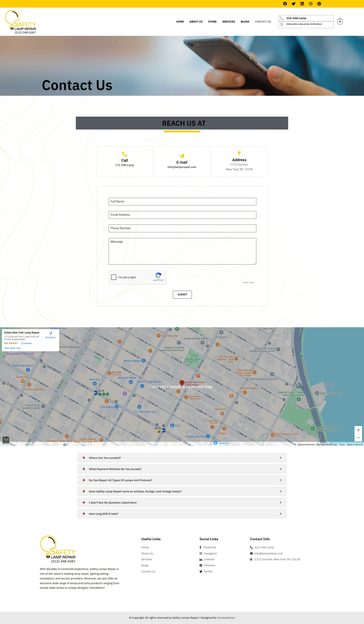The image size is (364, 624).
Task: Go to the STORE menu item
Action: point(212,22)
